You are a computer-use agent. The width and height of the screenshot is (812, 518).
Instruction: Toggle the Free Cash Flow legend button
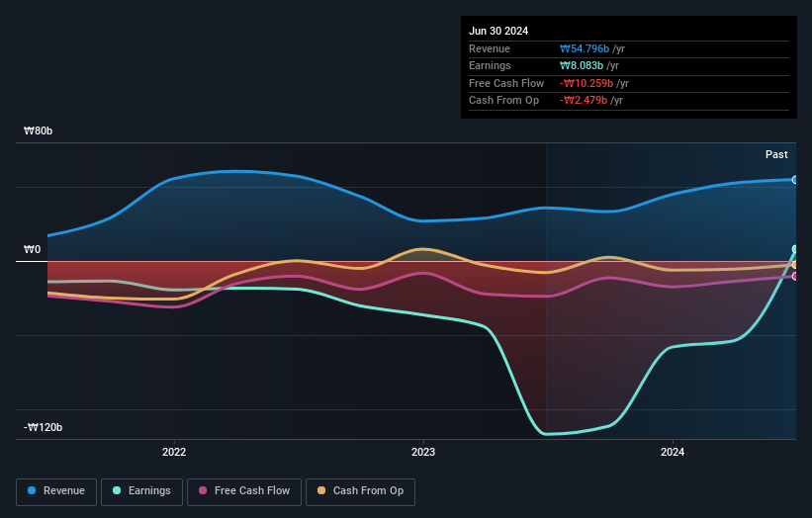(244, 491)
